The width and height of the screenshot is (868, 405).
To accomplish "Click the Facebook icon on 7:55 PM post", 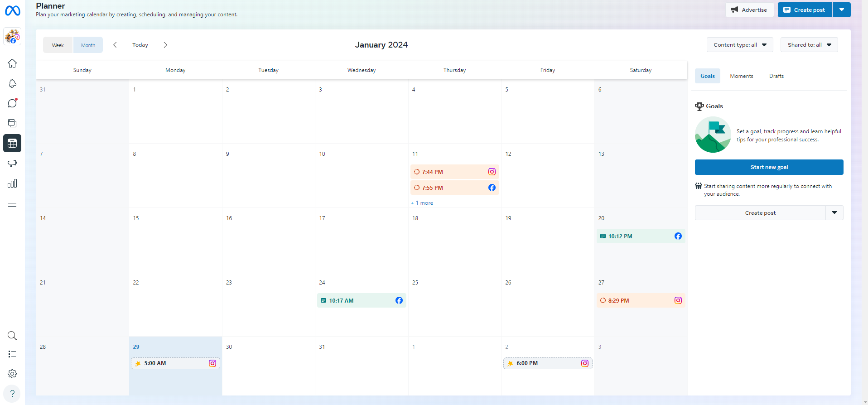I will [492, 188].
